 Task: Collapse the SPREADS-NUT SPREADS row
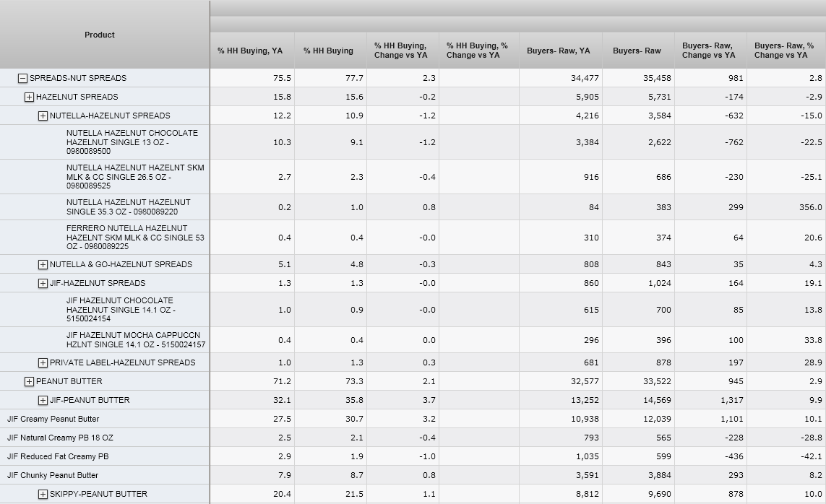coord(23,78)
